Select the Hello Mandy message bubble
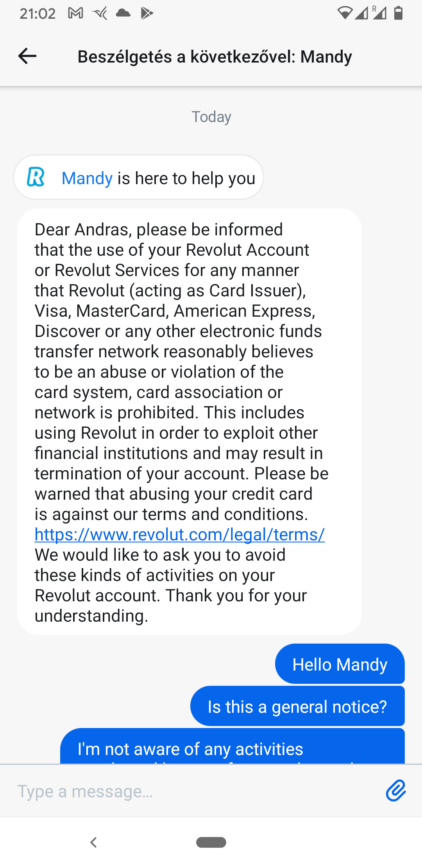This screenshot has height=868, width=422. (x=340, y=664)
